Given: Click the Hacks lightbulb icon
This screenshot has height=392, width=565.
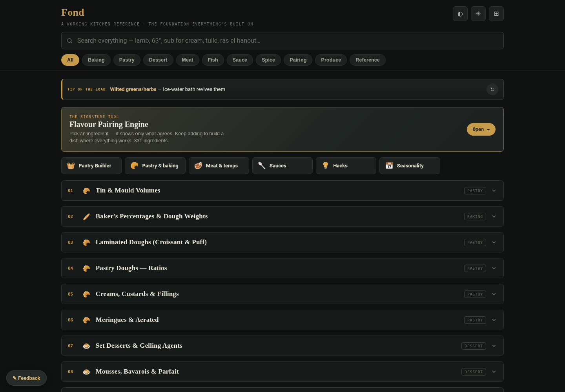Looking at the screenshot, I should coord(326,165).
